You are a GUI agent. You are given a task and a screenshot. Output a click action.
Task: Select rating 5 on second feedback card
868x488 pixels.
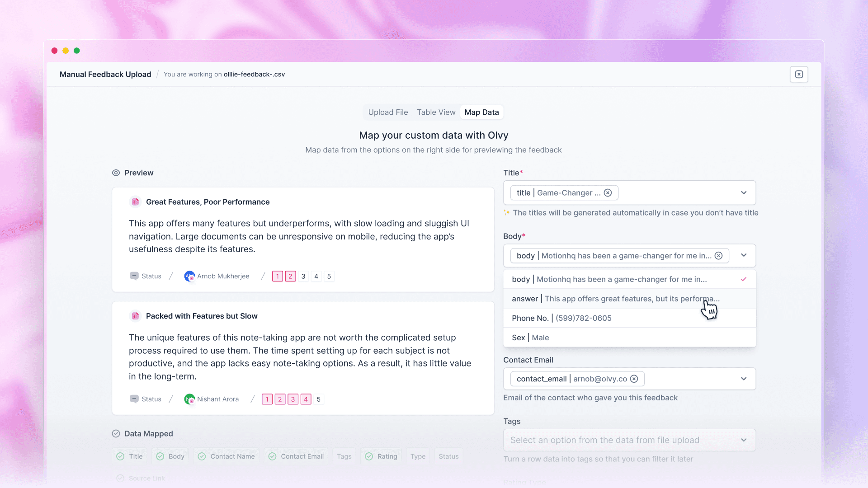click(319, 399)
